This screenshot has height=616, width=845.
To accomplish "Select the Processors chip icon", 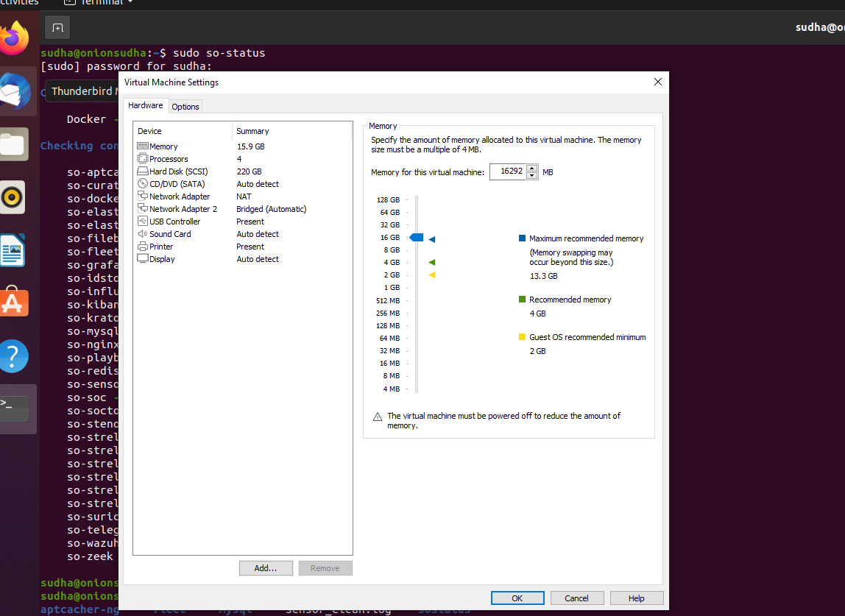I will click(142, 158).
